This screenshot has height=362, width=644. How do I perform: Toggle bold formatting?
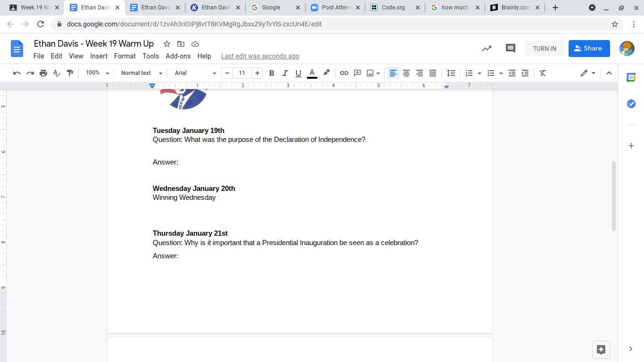pyautogui.click(x=272, y=73)
